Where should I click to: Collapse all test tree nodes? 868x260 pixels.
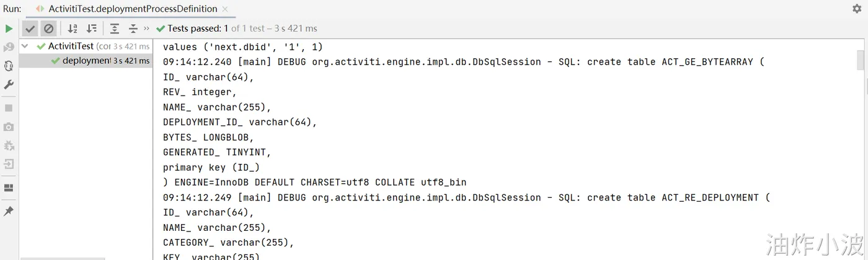tap(133, 29)
